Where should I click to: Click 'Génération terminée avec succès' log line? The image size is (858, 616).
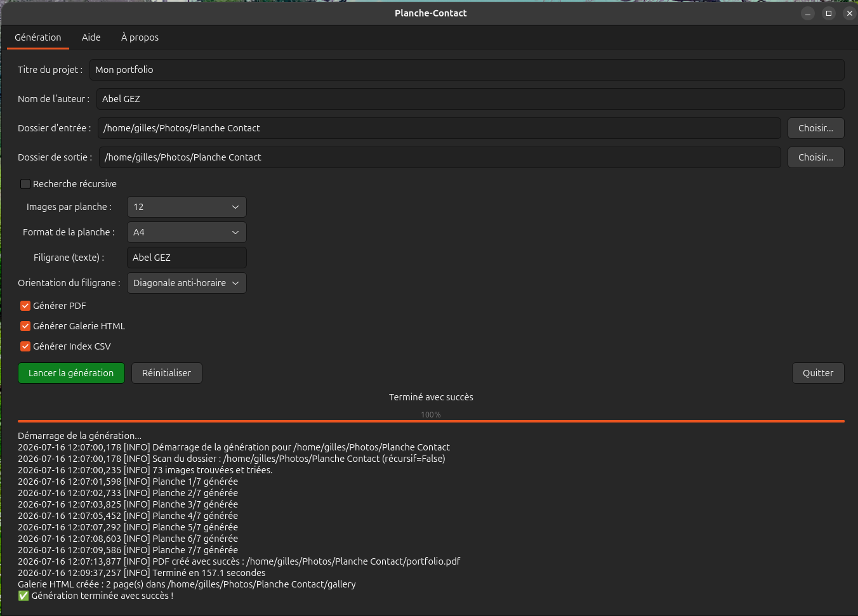pos(95,596)
